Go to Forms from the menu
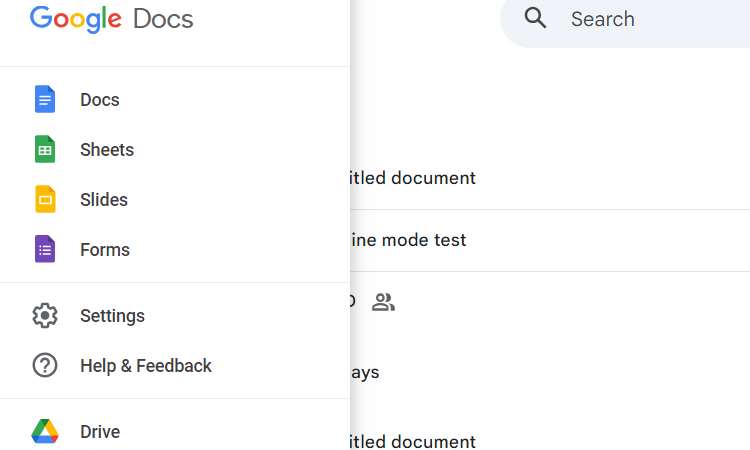The image size is (750, 450). click(x=105, y=250)
